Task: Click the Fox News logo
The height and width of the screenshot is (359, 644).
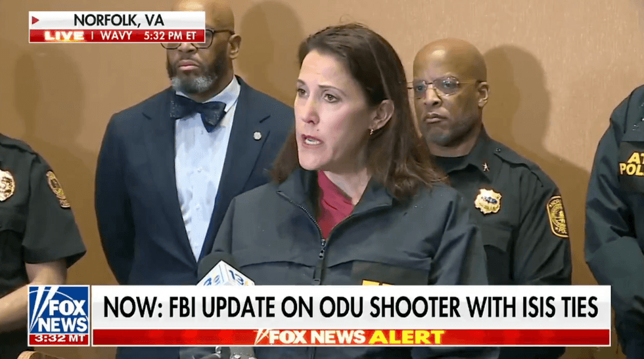Action: (x=59, y=310)
